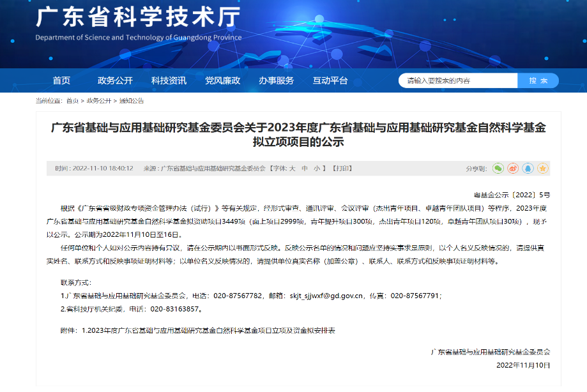Click 首页 in the breadcrumb trail
Viewport: 587px width, 392px height.
72,101
